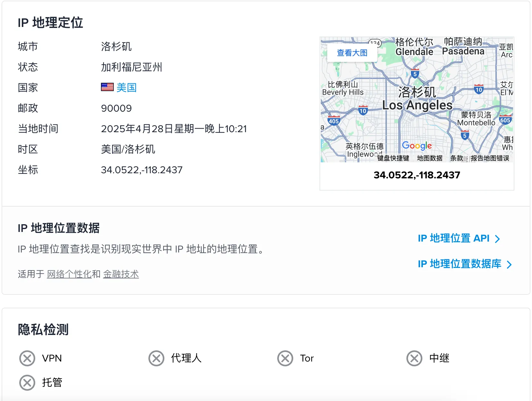The image size is (532, 401).
Task: Click the 中继 status X icon
Action: coord(414,358)
